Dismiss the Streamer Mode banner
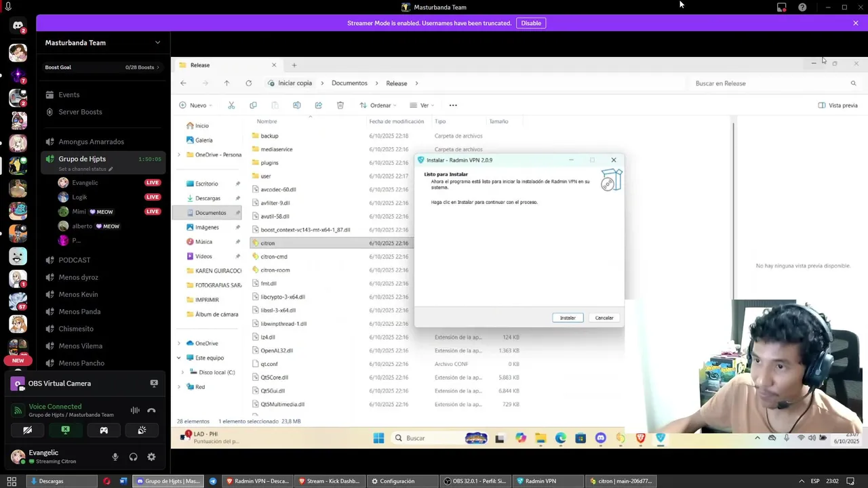 click(x=856, y=23)
